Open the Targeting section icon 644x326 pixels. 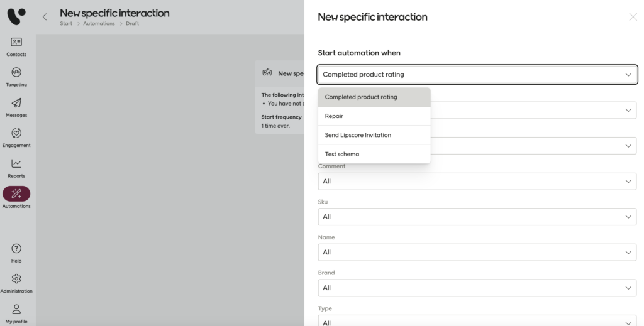pyautogui.click(x=16, y=73)
